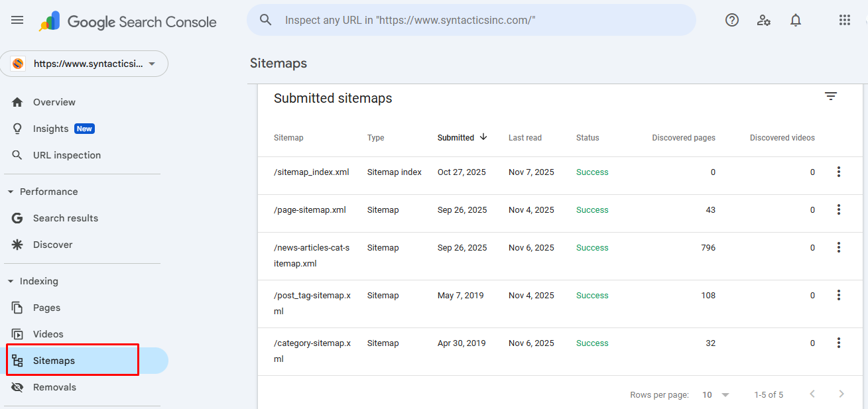Click the sort arrow beside Submitted
Screen dimensions: 868x409
(483, 137)
